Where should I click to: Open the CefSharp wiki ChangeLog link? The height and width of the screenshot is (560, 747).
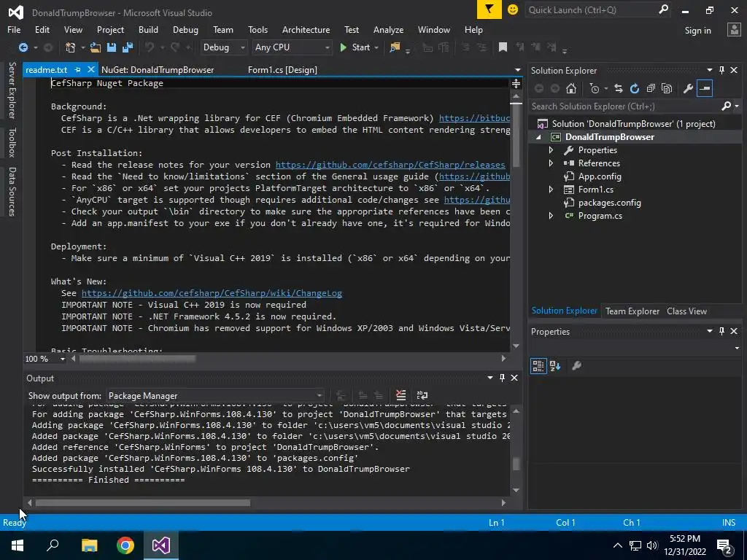coord(212,293)
